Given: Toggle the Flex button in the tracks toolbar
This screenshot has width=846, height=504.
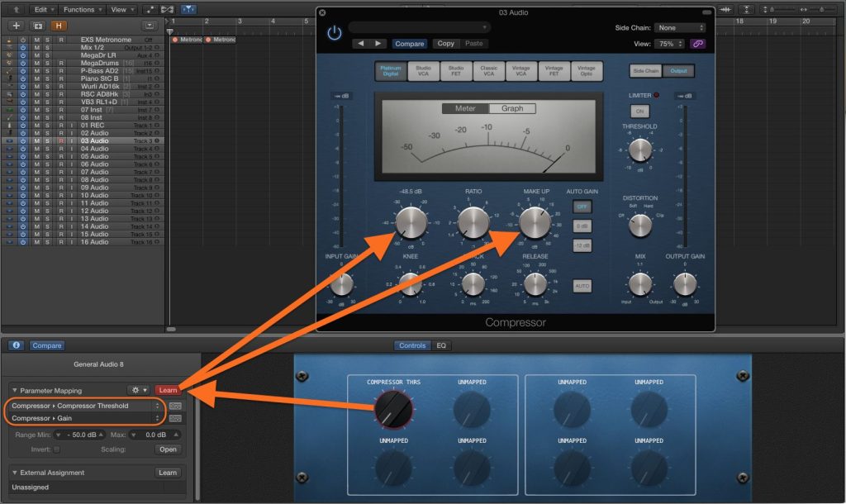Looking at the screenshot, I should tap(168, 9).
